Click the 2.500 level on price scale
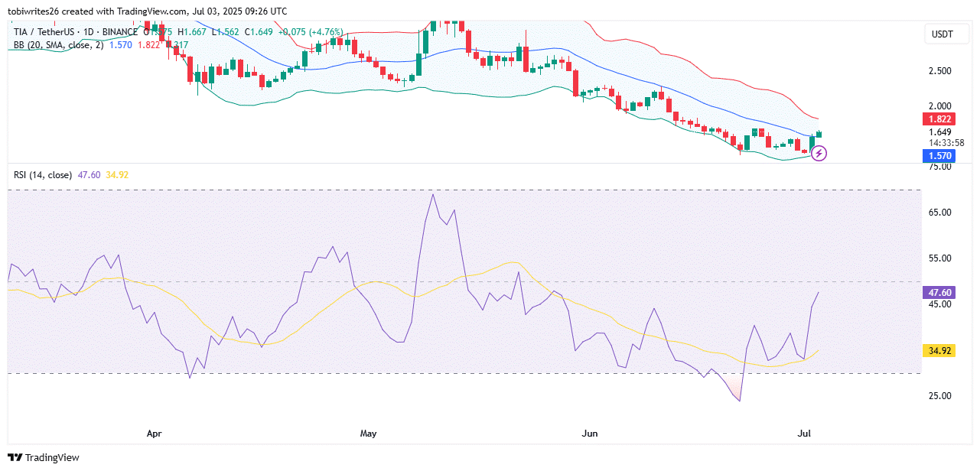980x471 pixels. click(x=940, y=71)
